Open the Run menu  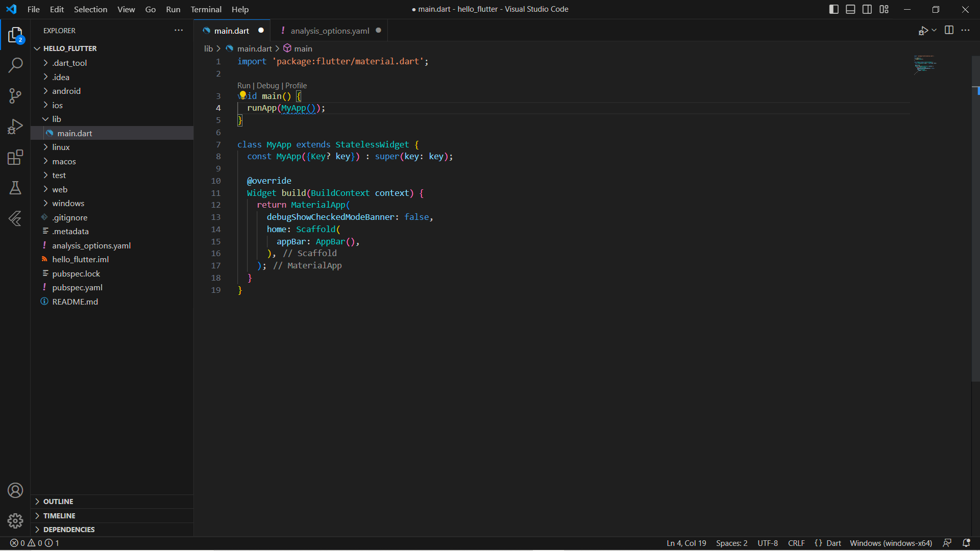tap(173, 9)
